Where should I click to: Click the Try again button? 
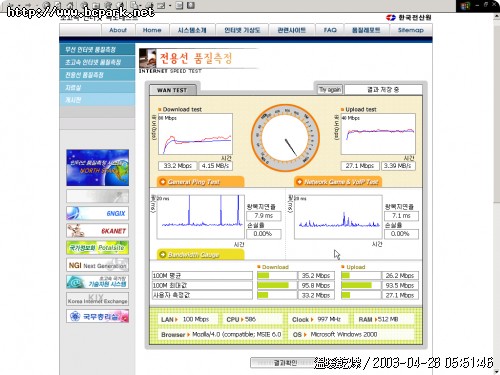tap(330, 89)
